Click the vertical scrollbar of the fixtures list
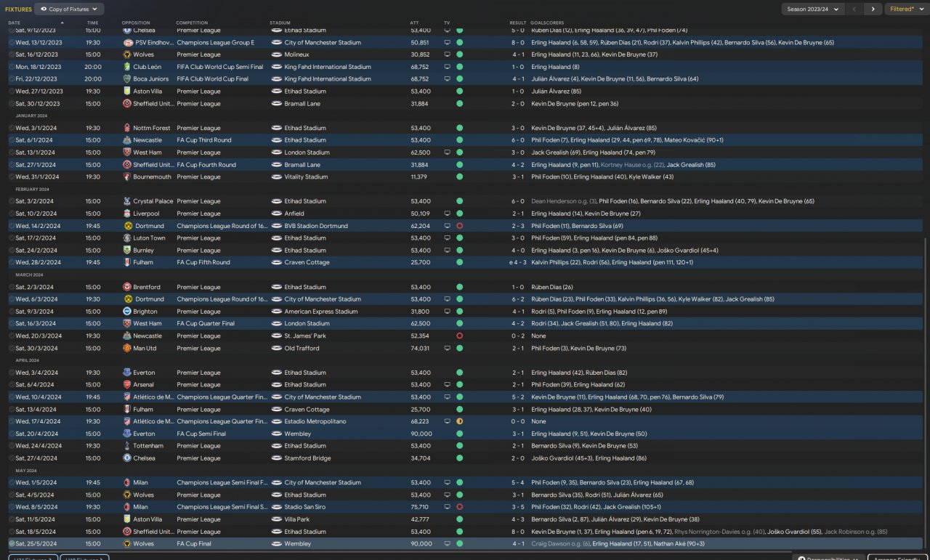The height and width of the screenshot is (560, 930). 925,392
